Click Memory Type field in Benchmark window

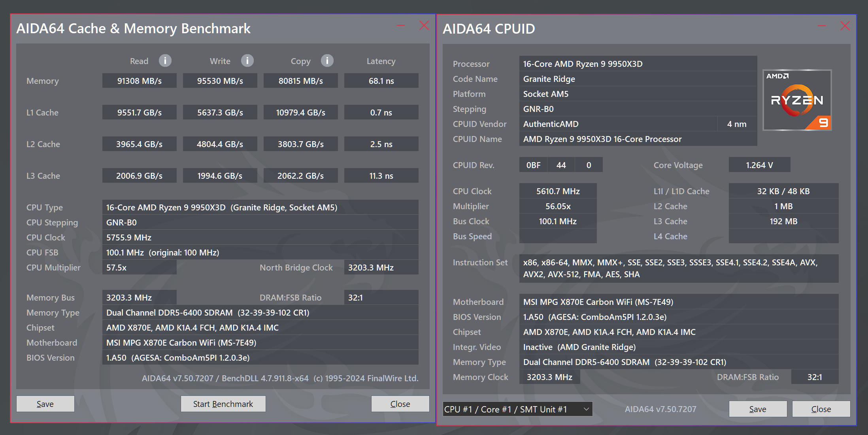pyautogui.click(x=260, y=312)
